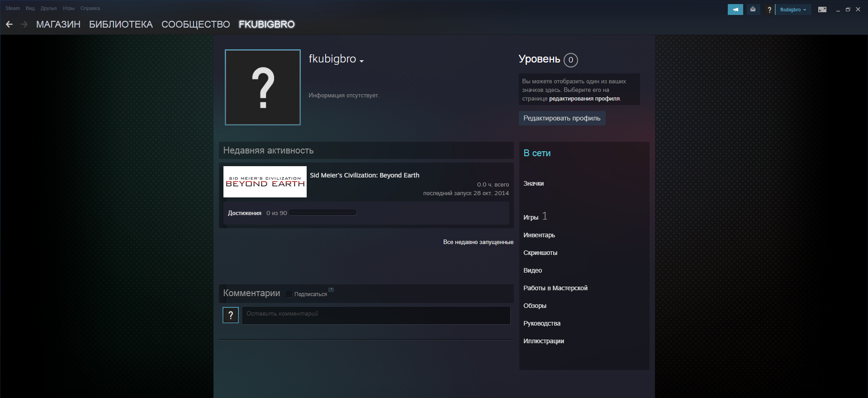The image size is (868, 398).
Task: Click the последний запуск 28 окт. 2014 text
Action: [x=466, y=193]
